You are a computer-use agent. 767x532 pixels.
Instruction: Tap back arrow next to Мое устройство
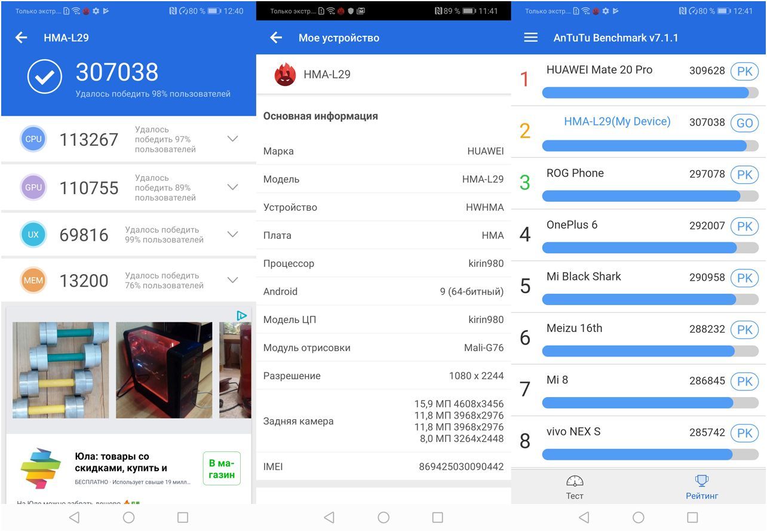[276, 38]
